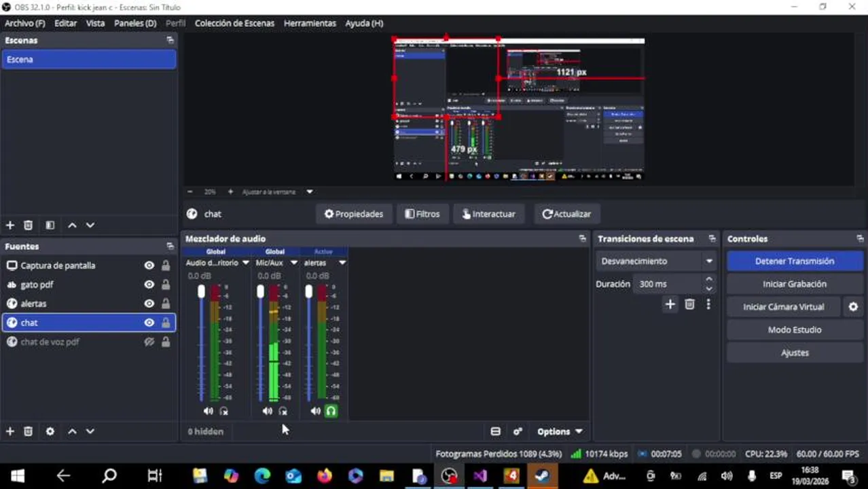Add a new scene with plus icon
The image size is (868, 489).
10,225
